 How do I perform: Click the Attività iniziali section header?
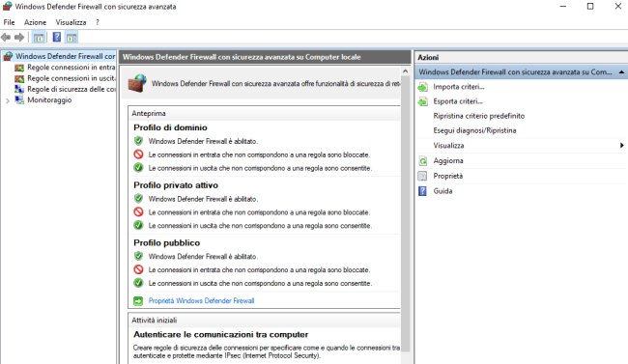[x=265, y=320]
